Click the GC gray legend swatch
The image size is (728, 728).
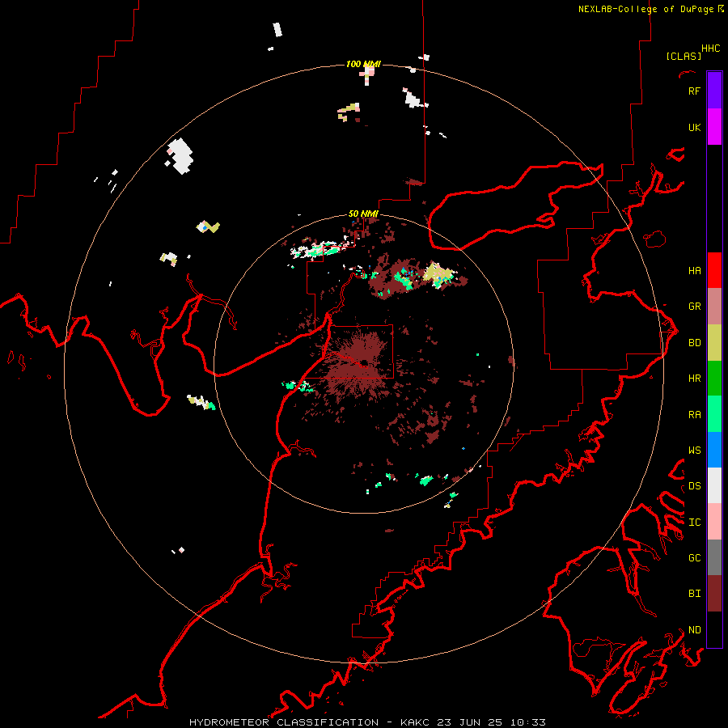pyautogui.click(x=714, y=557)
